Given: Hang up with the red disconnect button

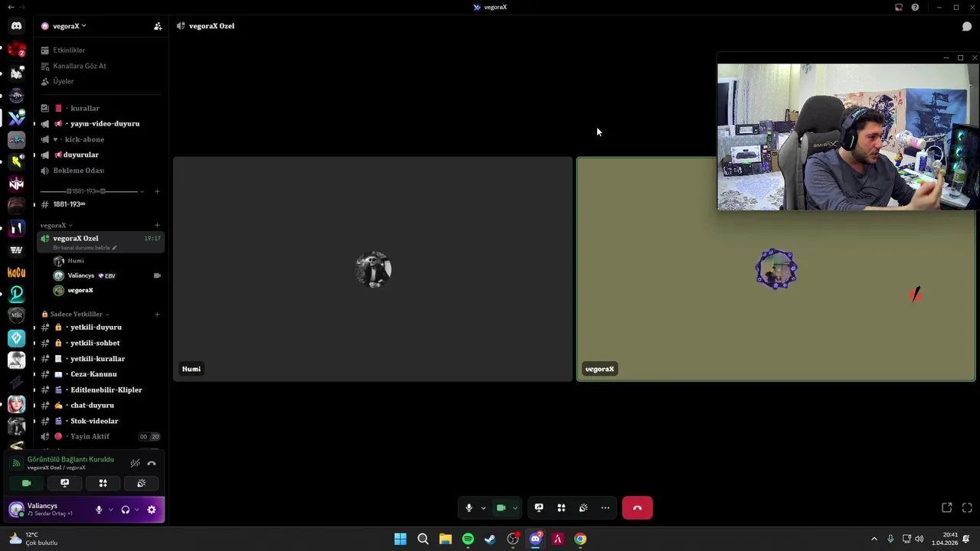Looking at the screenshot, I should [x=637, y=507].
